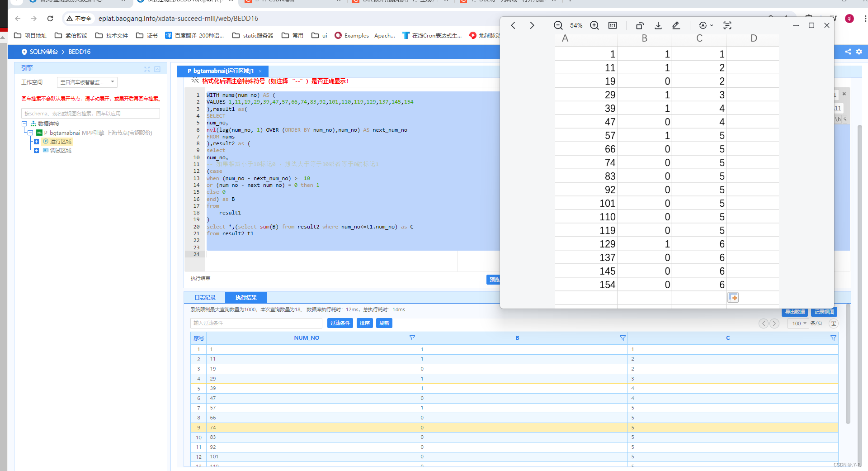The width and height of the screenshot is (868, 471).
Task: Open the 百度翻译 bookmark
Action: point(194,35)
